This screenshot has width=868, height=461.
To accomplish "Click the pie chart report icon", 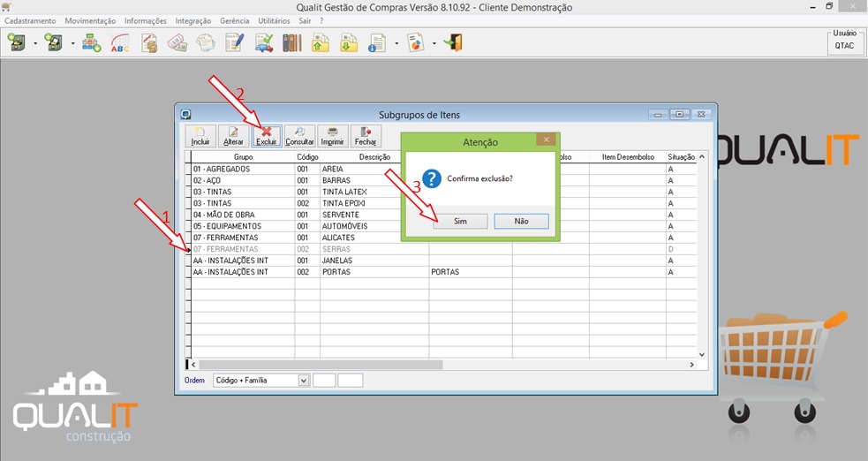I will point(415,42).
